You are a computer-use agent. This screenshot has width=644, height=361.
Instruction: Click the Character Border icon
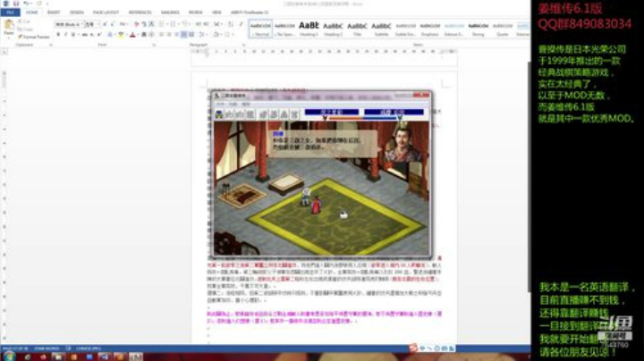click(x=151, y=25)
